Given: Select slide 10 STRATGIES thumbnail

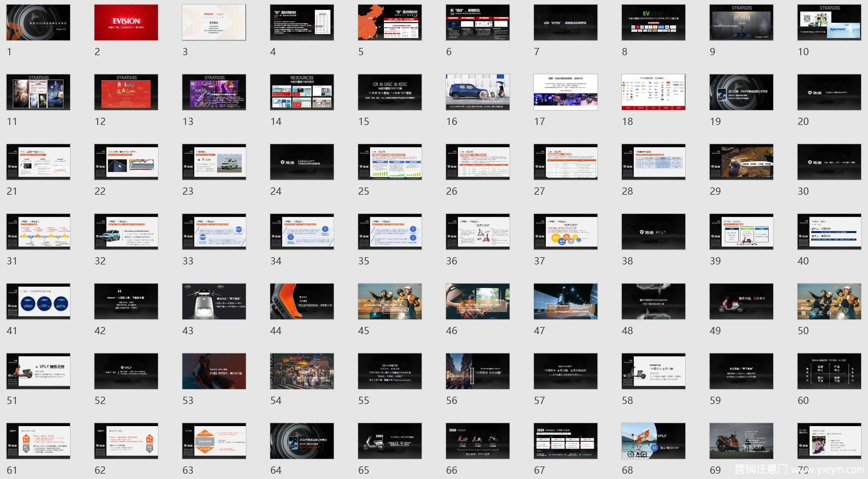Looking at the screenshot, I should point(830,22).
